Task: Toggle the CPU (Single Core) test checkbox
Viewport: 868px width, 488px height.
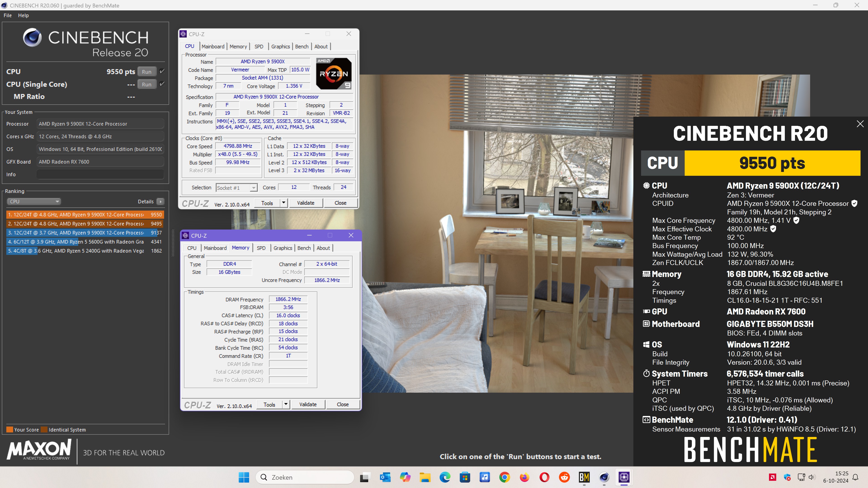Action: pos(162,84)
